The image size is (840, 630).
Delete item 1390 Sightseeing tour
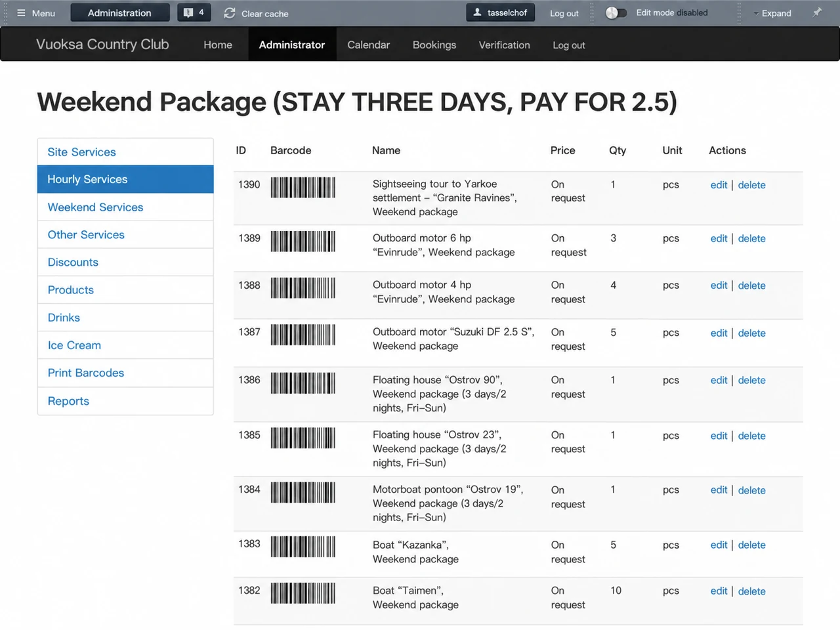(751, 185)
